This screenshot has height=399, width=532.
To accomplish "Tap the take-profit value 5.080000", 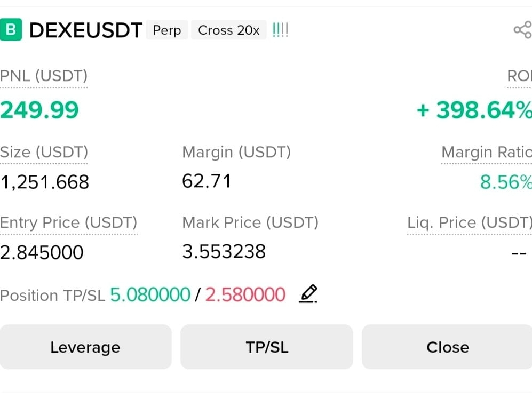I will click(150, 294).
